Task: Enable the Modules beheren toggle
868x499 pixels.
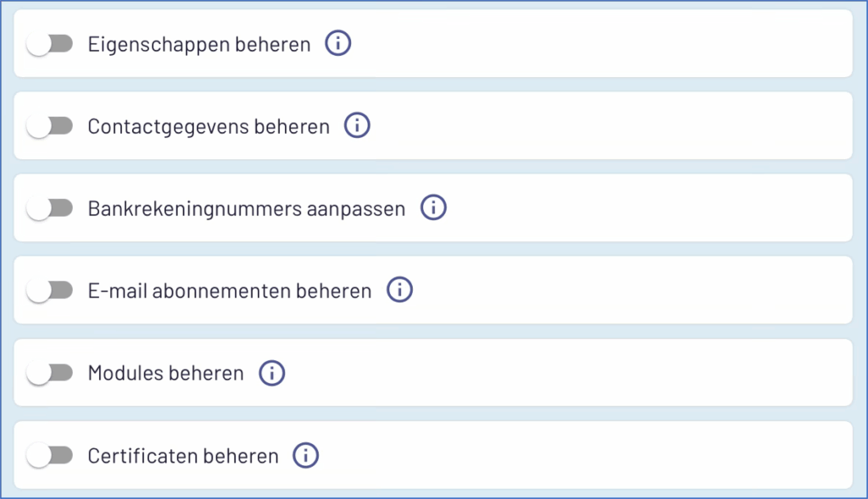Action: 50,373
